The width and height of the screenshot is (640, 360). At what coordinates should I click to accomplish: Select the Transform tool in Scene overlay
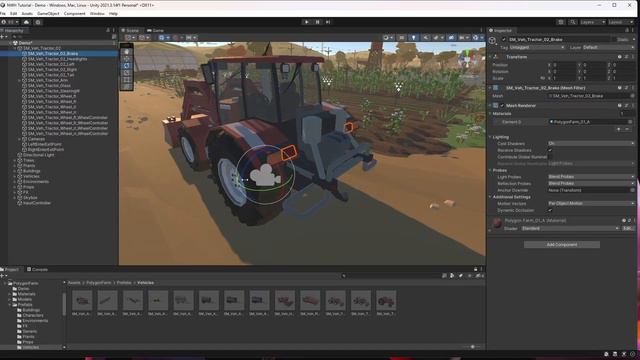[x=127, y=87]
